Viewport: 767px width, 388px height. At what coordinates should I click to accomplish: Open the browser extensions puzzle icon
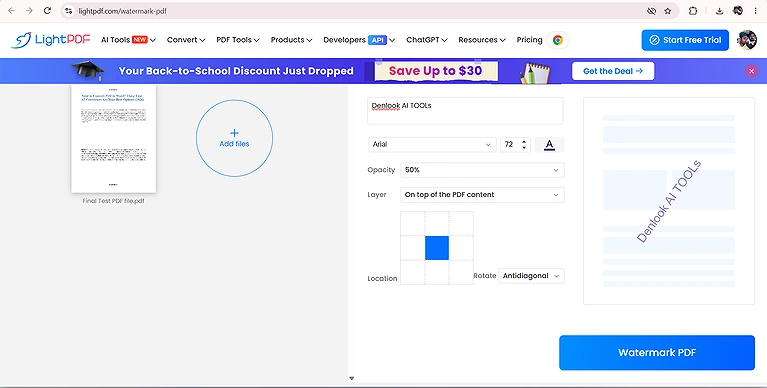pyautogui.click(x=693, y=11)
